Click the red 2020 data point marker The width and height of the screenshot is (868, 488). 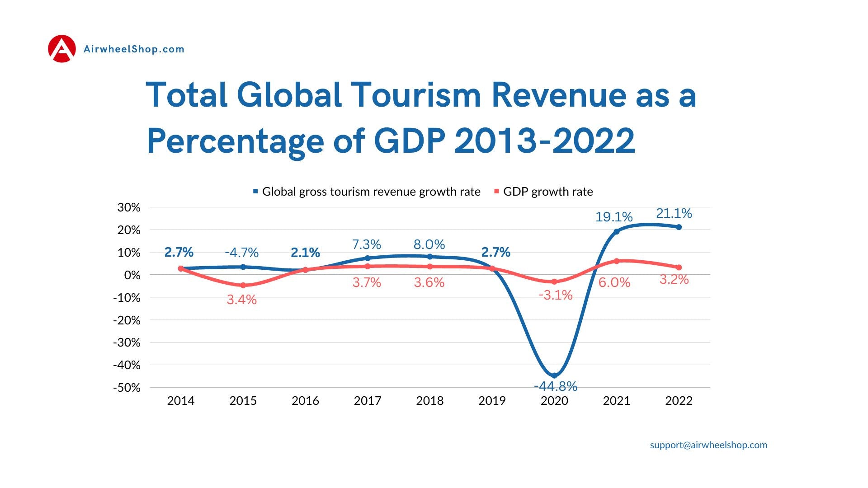tap(554, 282)
